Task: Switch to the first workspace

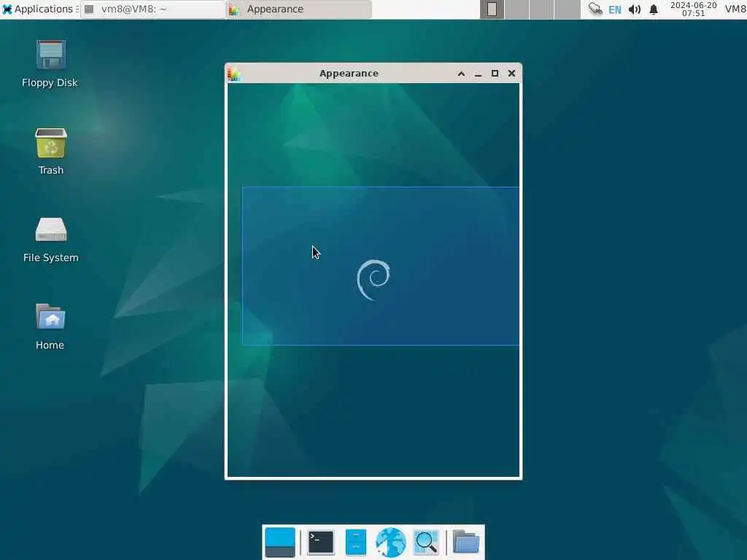Action: tap(492, 9)
